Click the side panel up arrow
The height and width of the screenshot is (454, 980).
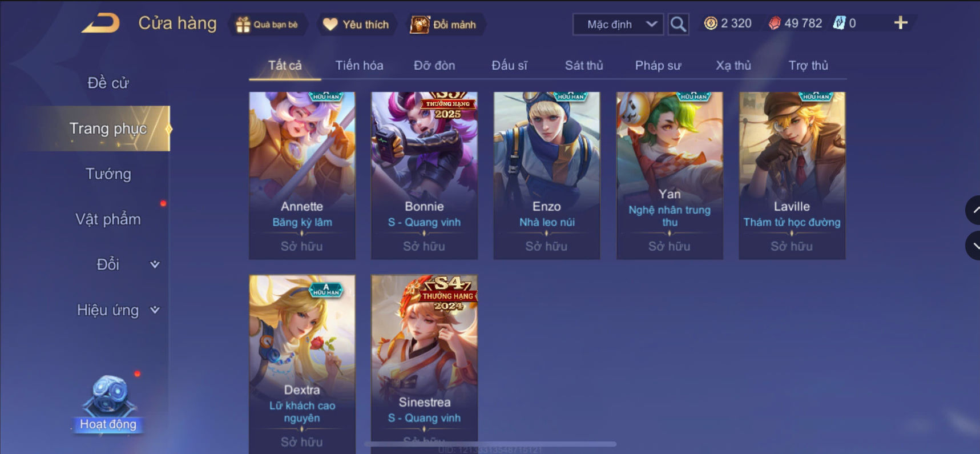(x=973, y=210)
